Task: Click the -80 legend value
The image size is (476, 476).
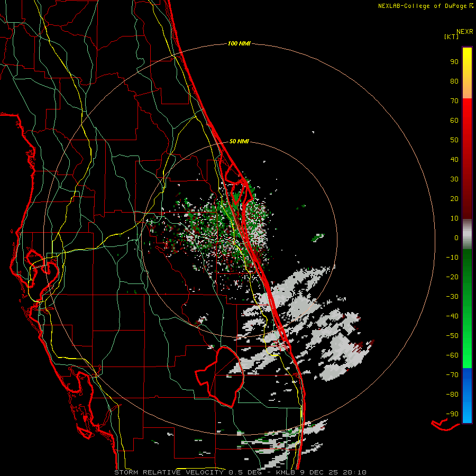Action: 452,395
